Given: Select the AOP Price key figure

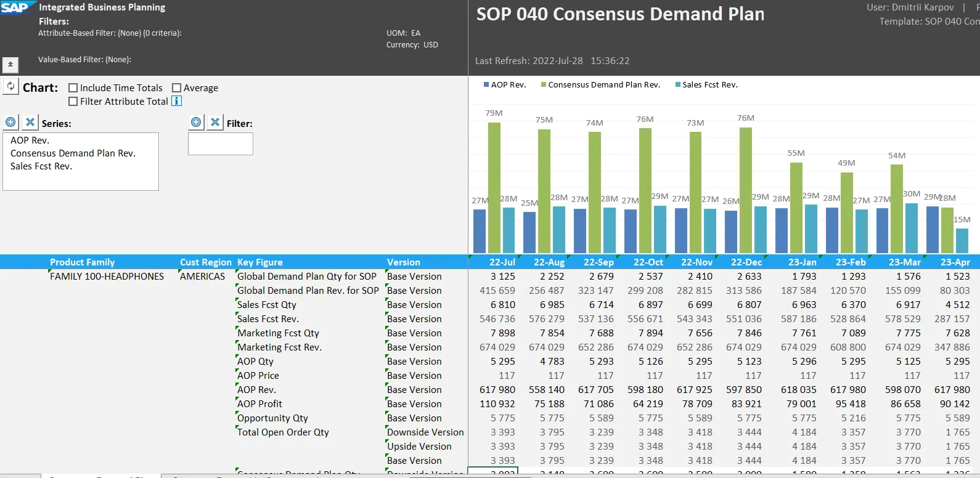Looking at the screenshot, I should tap(258, 376).
